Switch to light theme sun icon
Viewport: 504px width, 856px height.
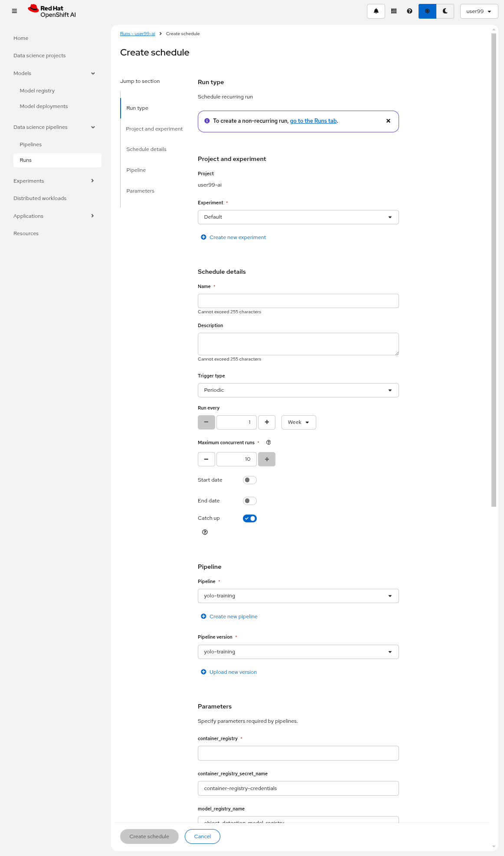(x=427, y=11)
